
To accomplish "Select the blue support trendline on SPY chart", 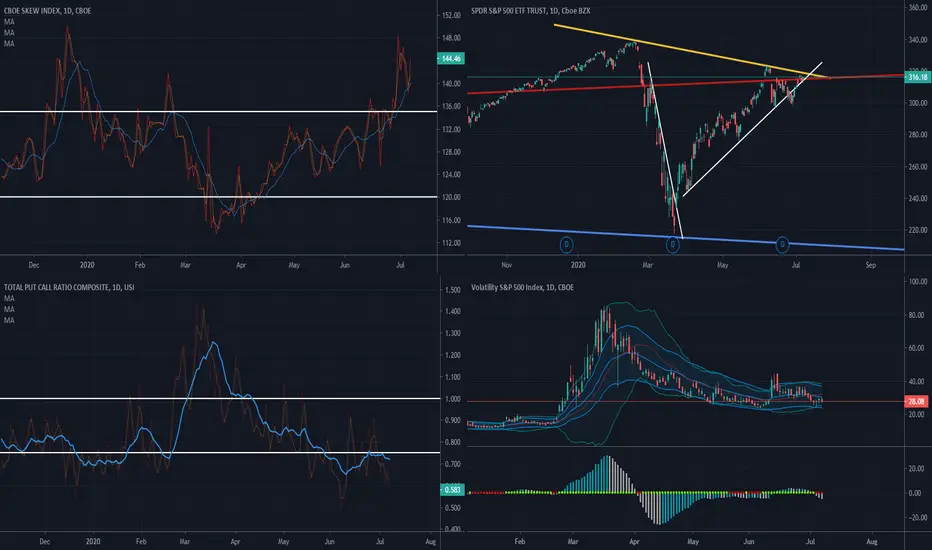I will pos(684,237).
